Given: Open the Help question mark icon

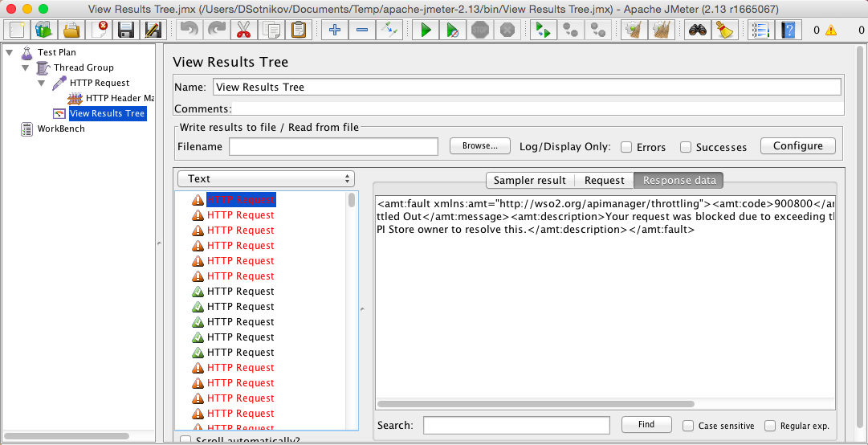Looking at the screenshot, I should 789,31.
